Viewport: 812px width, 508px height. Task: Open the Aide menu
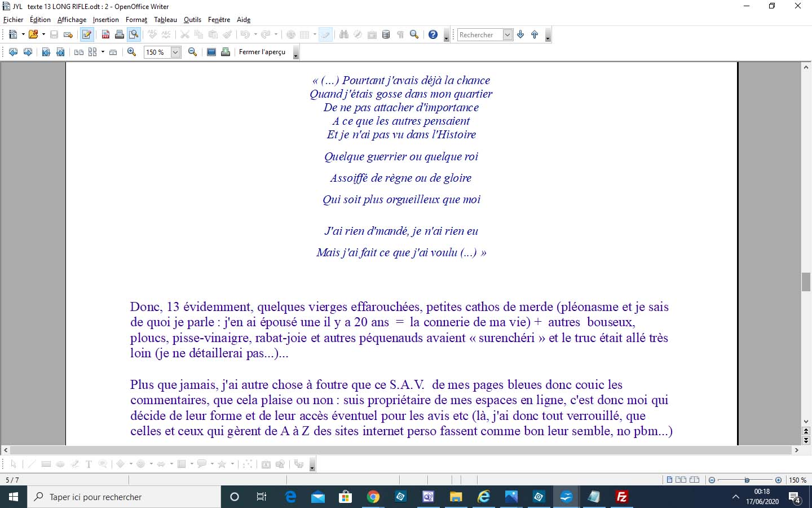click(x=244, y=19)
